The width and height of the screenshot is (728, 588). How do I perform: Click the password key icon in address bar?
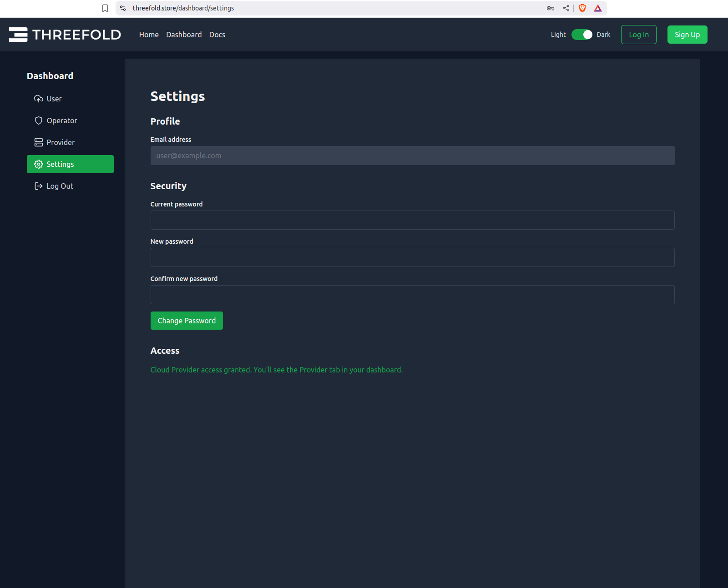coord(551,8)
